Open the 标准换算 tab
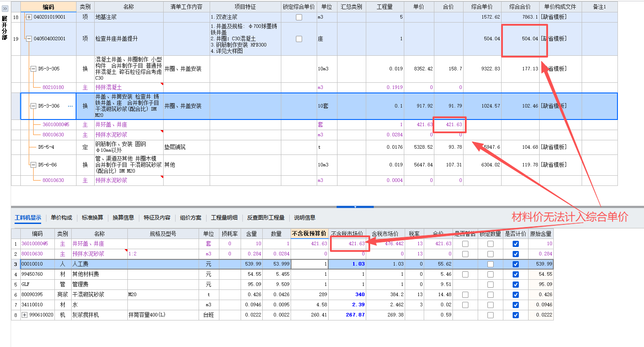This screenshot has width=644, height=347. tap(92, 218)
